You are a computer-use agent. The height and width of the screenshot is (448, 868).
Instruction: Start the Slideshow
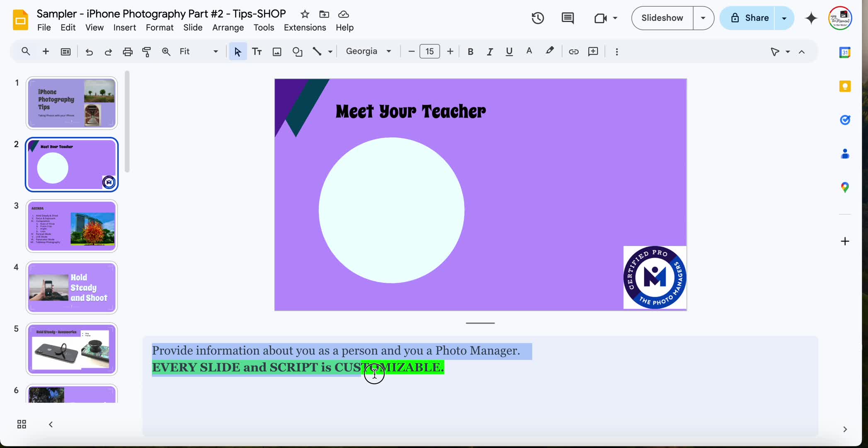(662, 18)
